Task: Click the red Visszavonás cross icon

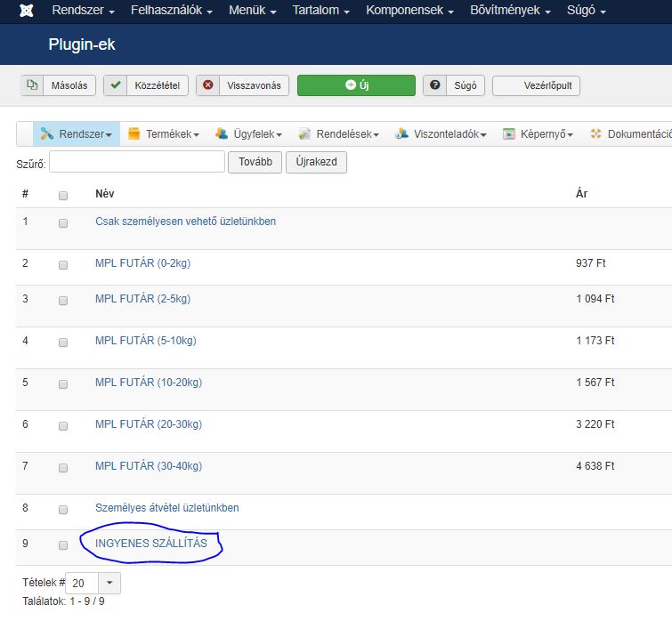Action: tap(208, 85)
